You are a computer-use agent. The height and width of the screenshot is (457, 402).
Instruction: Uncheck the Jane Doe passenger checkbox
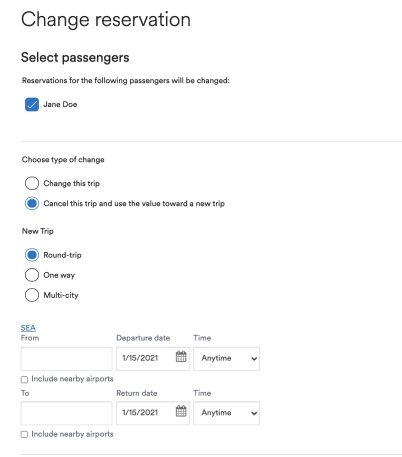pyautogui.click(x=32, y=104)
